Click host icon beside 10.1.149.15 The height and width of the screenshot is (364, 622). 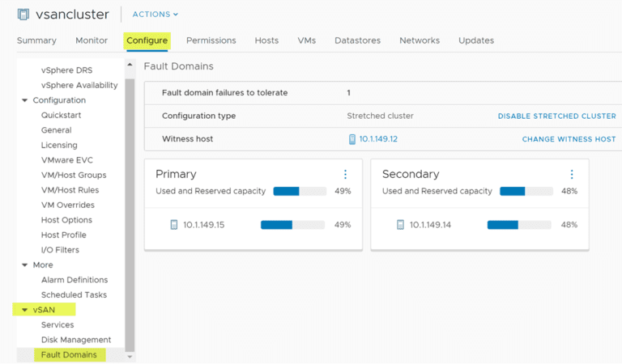[x=173, y=225]
